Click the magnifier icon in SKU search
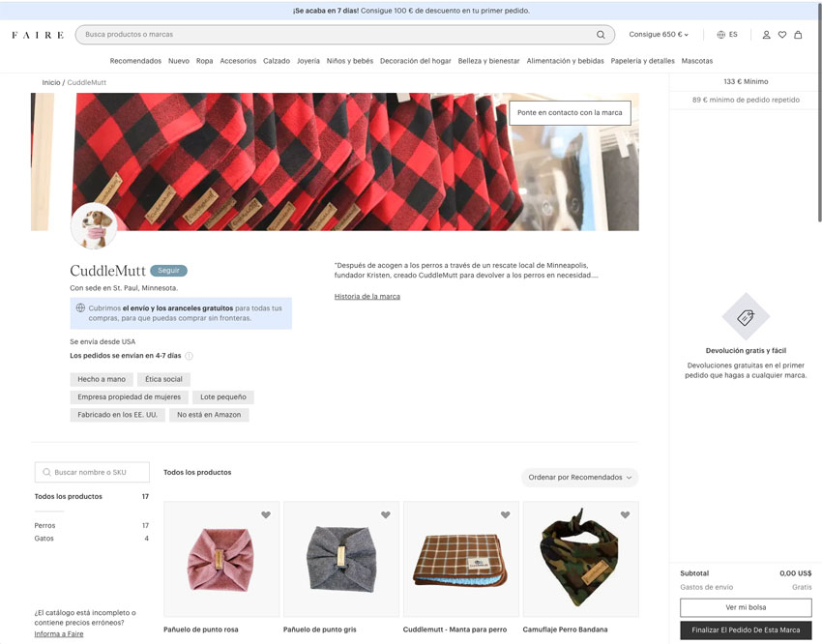Viewport: 822px width, 644px height. pos(46,472)
